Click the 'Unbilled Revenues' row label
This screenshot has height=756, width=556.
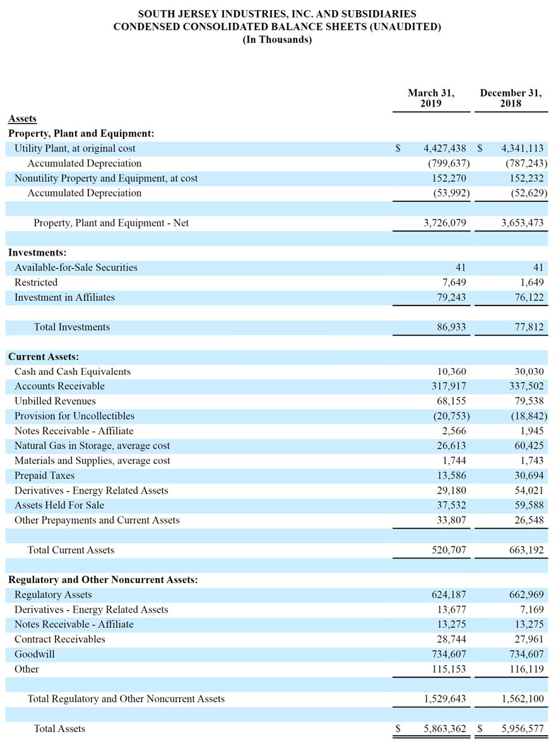(55, 401)
